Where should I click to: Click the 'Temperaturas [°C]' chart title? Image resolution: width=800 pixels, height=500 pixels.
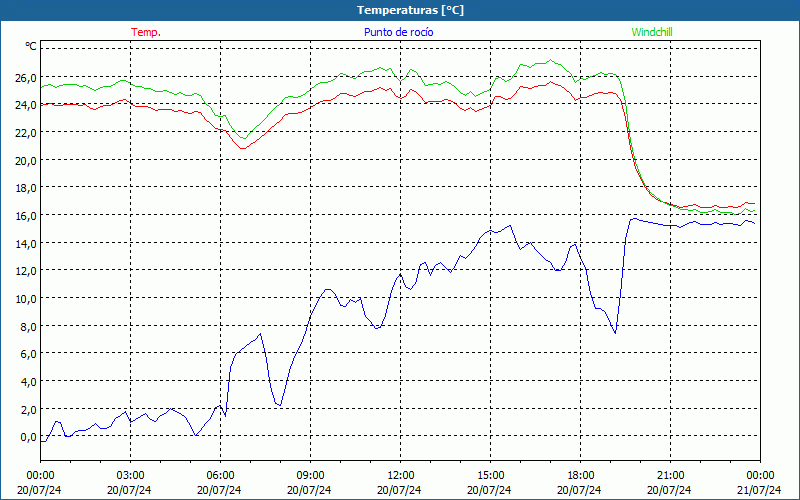tap(410, 10)
